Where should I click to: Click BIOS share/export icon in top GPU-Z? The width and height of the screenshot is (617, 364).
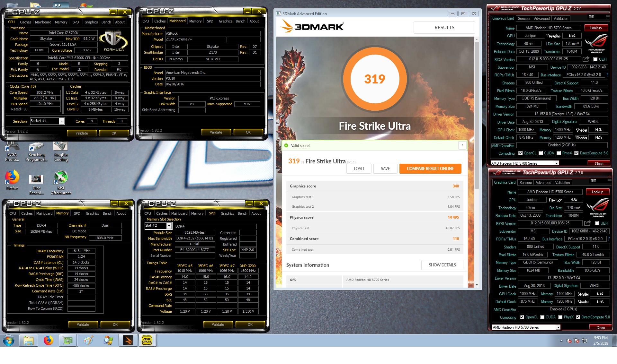pyautogui.click(x=586, y=59)
